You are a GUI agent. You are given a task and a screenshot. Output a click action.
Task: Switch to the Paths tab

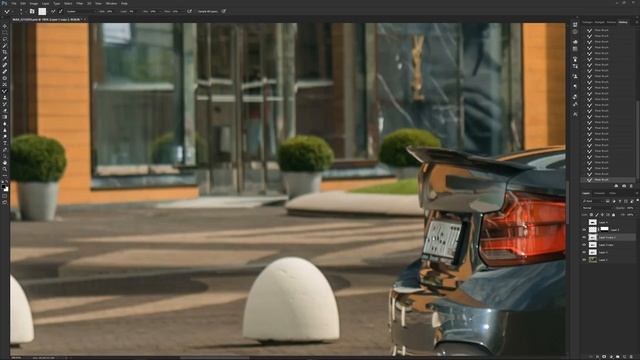pos(613,193)
